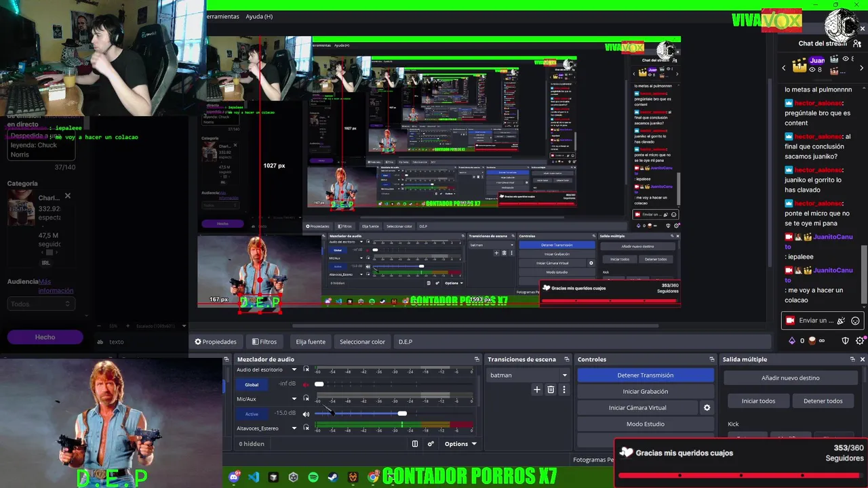This screenshot has width=868, height=488.
Task: Click Elija fuente button
Action: pos(311,342)
